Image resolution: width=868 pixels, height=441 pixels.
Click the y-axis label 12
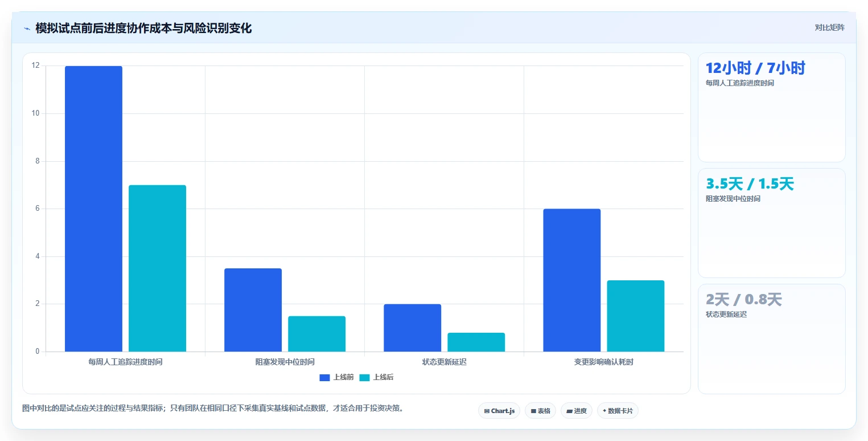click(36, 66)
